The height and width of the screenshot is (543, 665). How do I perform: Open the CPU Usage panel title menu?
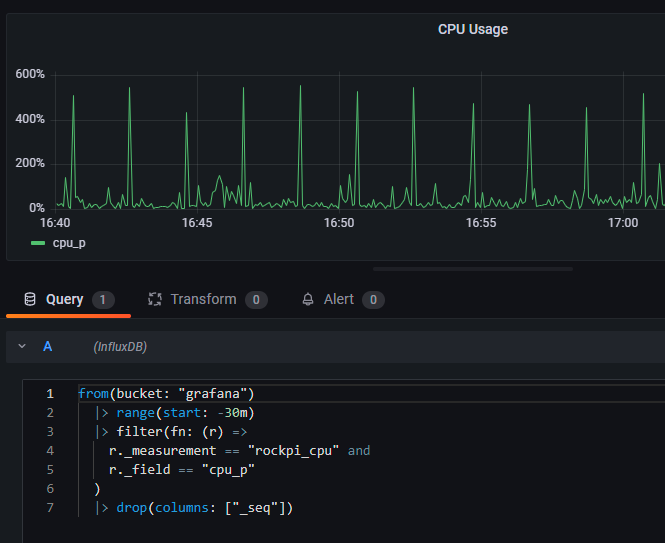click(x=472, y=29)
